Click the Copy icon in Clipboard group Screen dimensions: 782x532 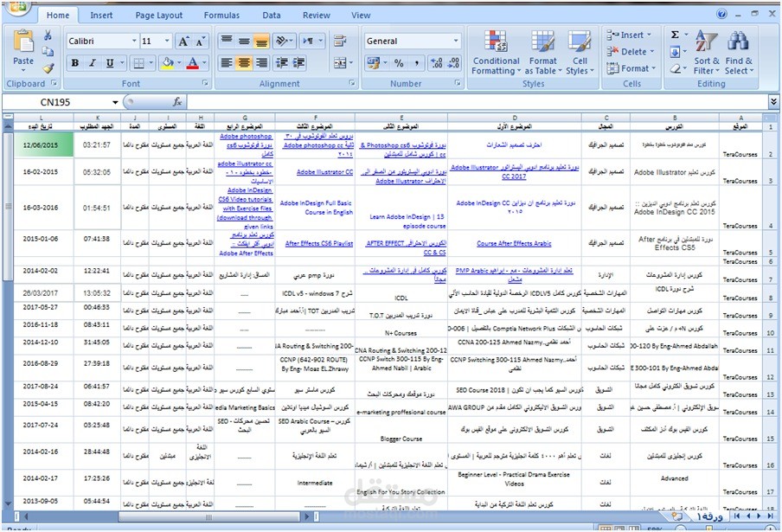click(48, 51)
